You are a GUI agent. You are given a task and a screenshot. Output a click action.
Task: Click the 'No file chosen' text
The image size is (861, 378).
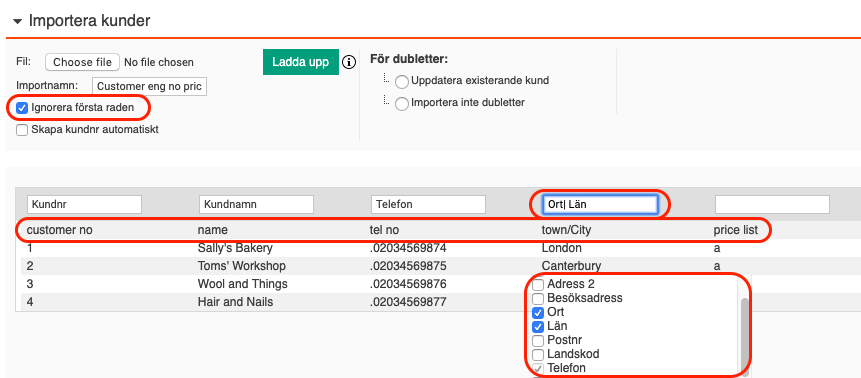pyautogui.click(x=159, y=63)
